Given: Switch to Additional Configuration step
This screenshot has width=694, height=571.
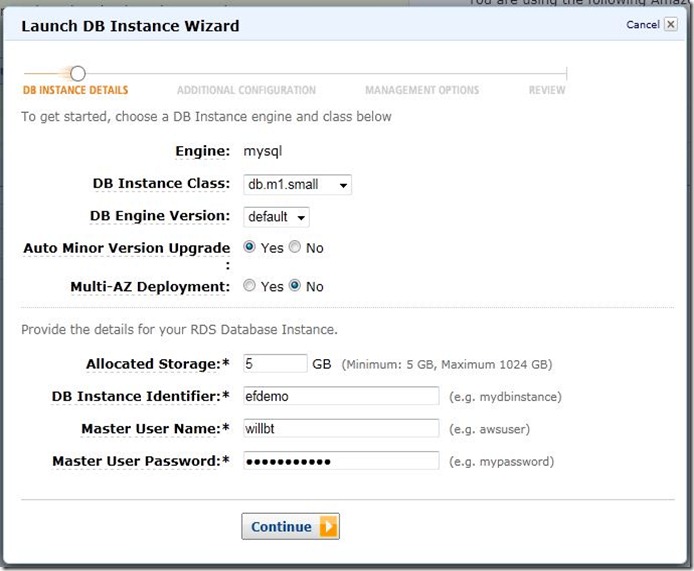Looking at the screenshot, I should [x=246, y=91].
